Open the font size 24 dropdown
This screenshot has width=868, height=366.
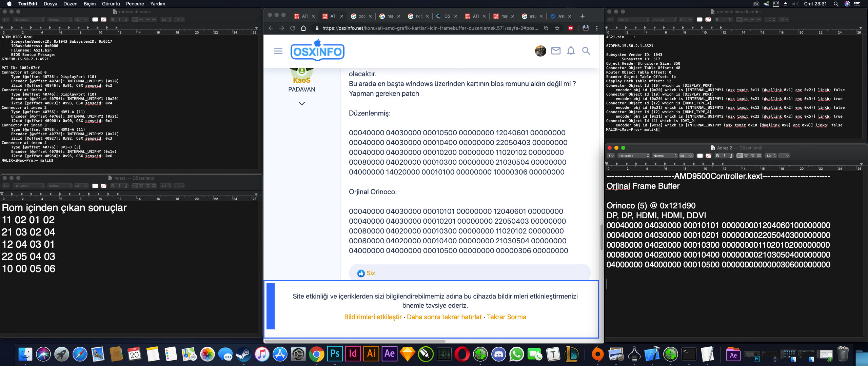coord(686,156)
